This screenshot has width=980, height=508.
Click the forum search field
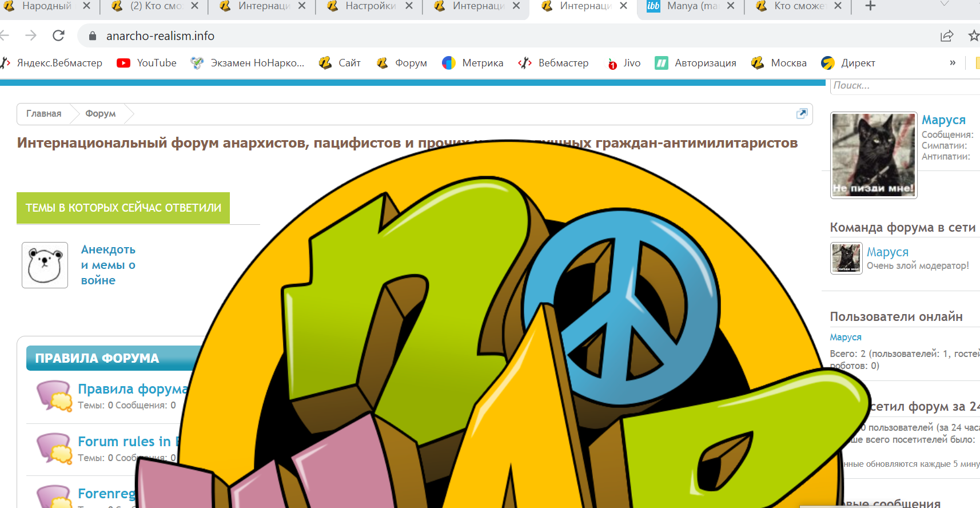tap(905, 86)
